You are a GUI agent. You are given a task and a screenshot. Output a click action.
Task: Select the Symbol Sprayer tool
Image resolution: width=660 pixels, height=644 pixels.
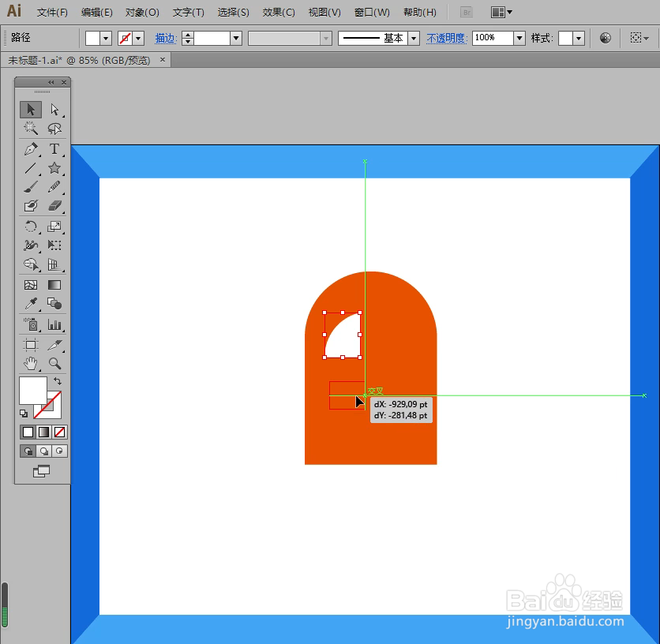tap(31, 324)
